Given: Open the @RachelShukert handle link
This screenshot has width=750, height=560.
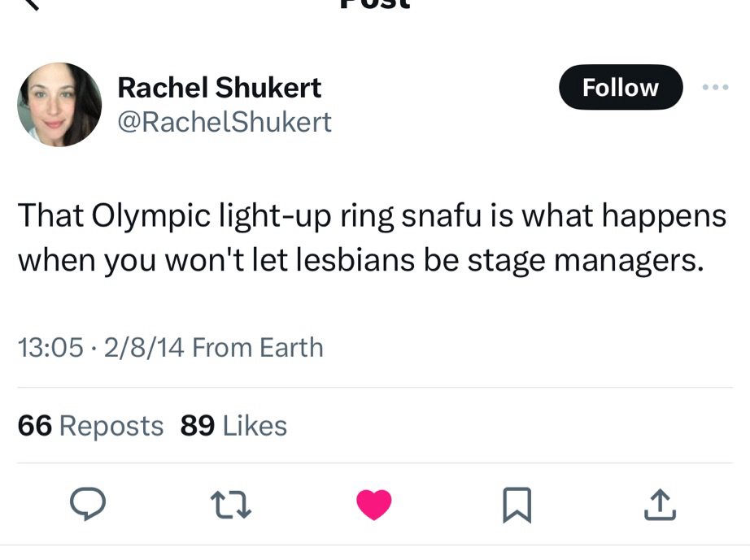Looking at the screenshot, I should [225, 122].
